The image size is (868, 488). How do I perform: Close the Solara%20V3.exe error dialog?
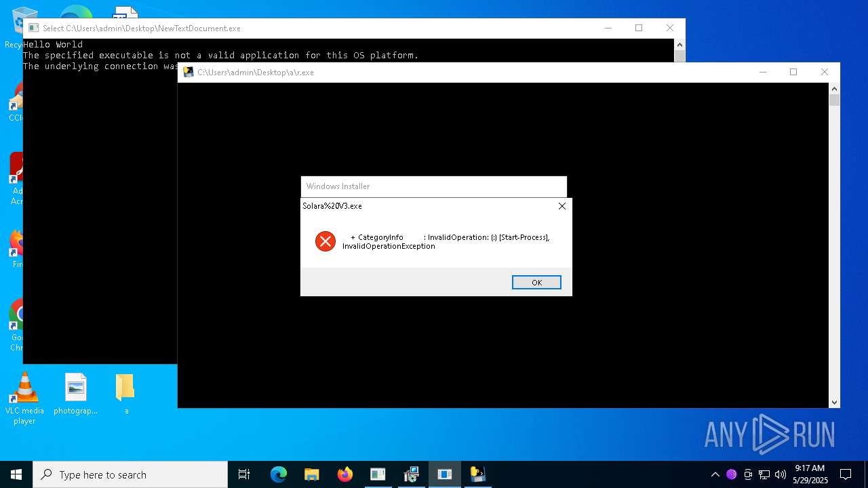tap(561, 206)
